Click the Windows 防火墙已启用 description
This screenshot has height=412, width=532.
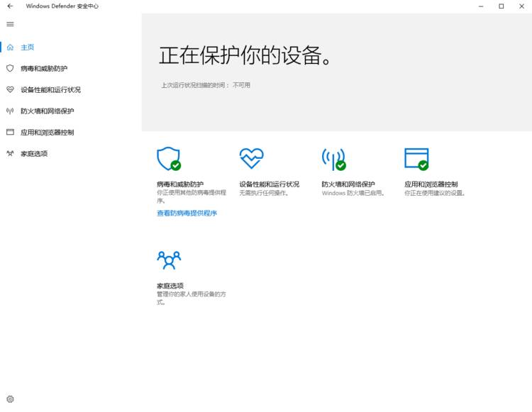pos(353,193)
